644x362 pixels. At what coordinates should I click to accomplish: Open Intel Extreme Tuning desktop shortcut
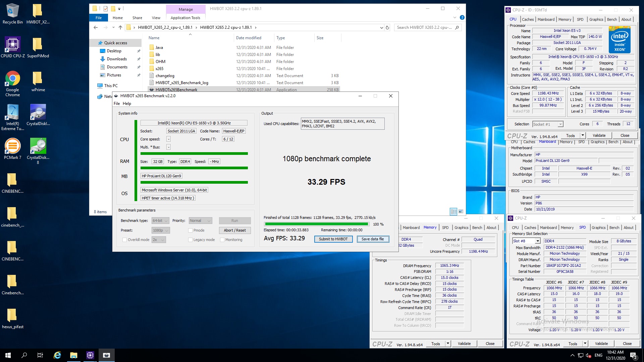[x=12, y=117]
